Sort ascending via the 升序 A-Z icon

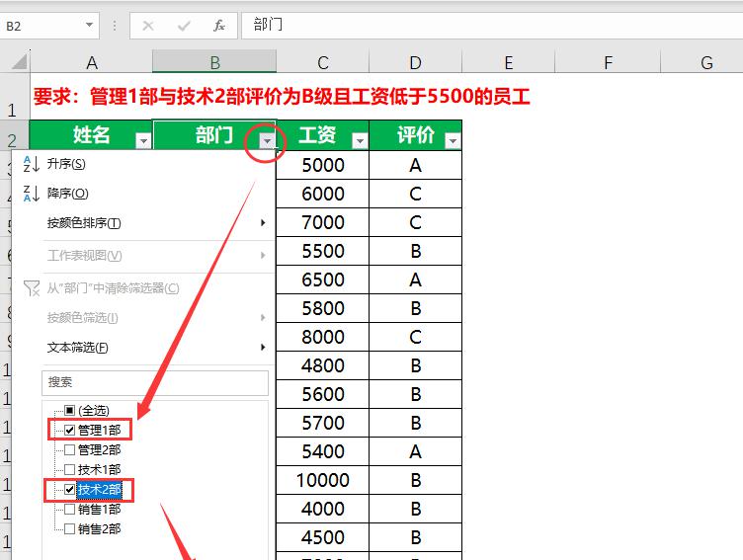click(x=31, y=164)
